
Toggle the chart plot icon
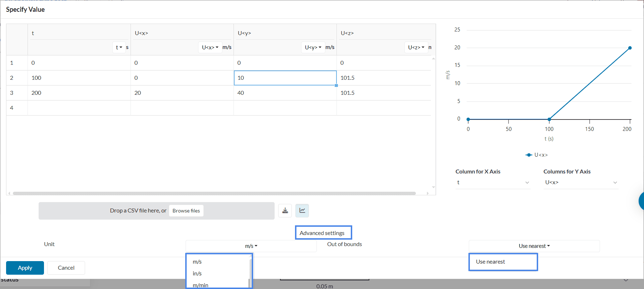click(302, 211)
